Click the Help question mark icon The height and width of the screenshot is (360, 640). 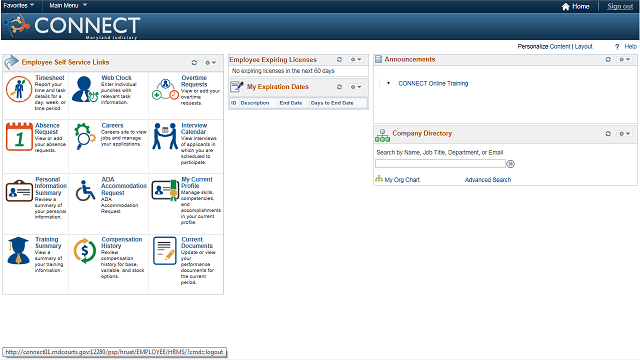click(617, 47)
